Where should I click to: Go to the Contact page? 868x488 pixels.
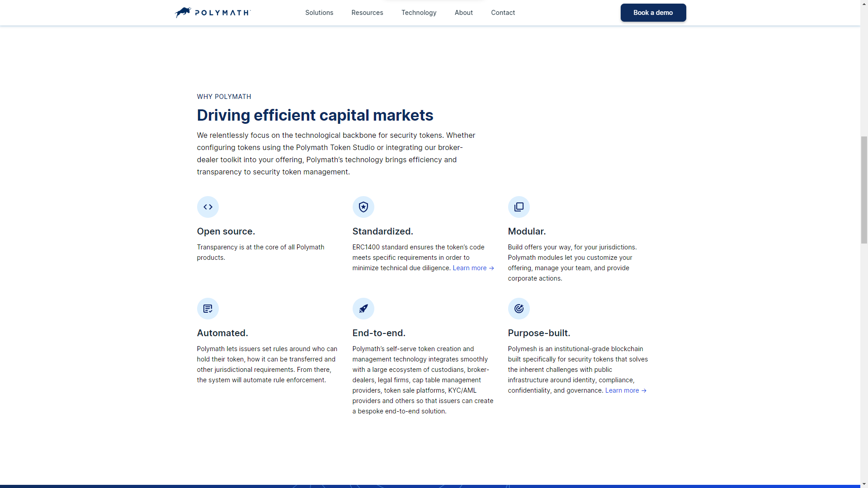coord(503,13)
